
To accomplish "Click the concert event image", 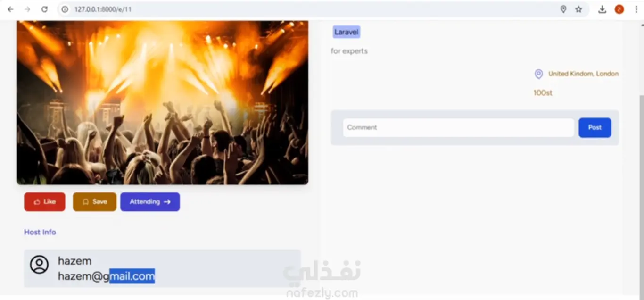I will point(162,102).
